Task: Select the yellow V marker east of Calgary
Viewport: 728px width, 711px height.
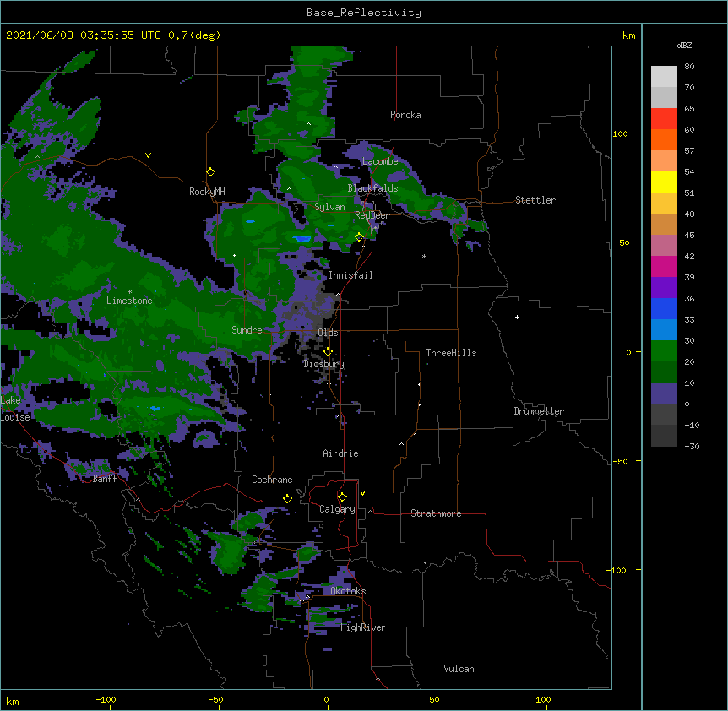Action: pos(362,493)
